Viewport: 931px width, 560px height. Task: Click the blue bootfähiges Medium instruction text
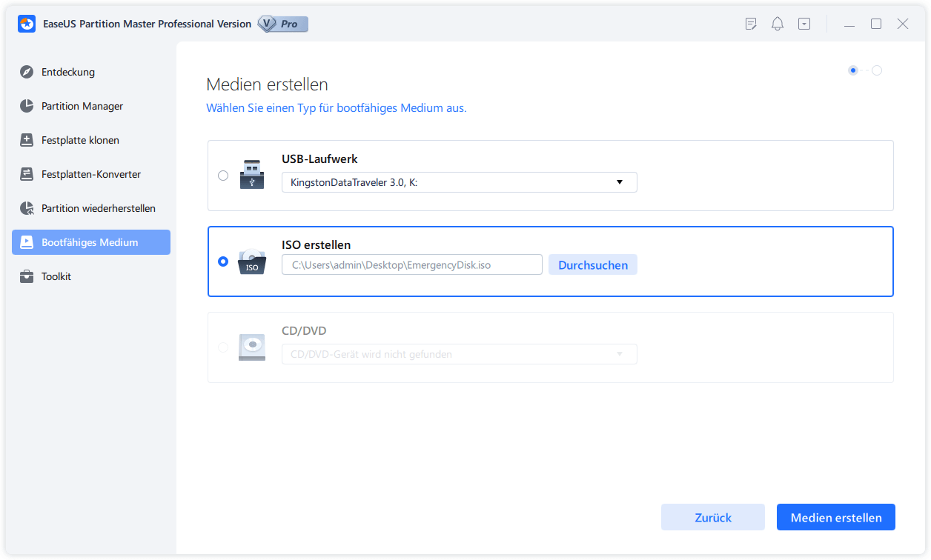click(337, 108)
